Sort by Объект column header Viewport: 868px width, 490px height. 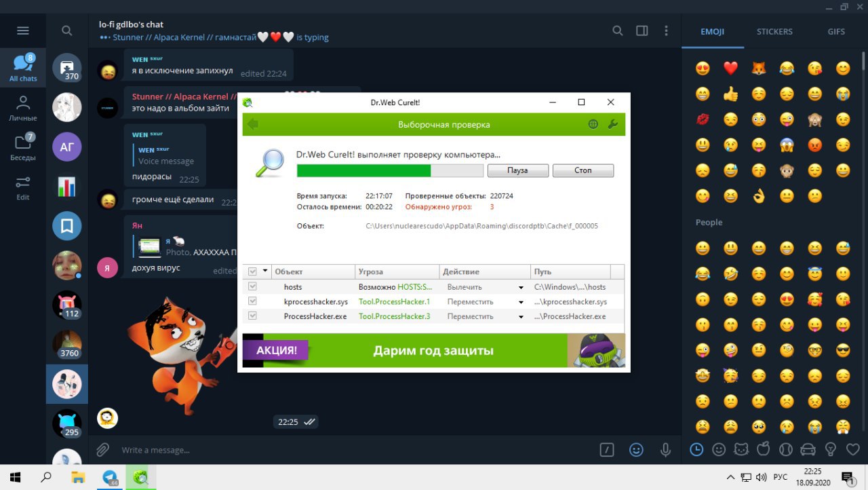point(313,271)
